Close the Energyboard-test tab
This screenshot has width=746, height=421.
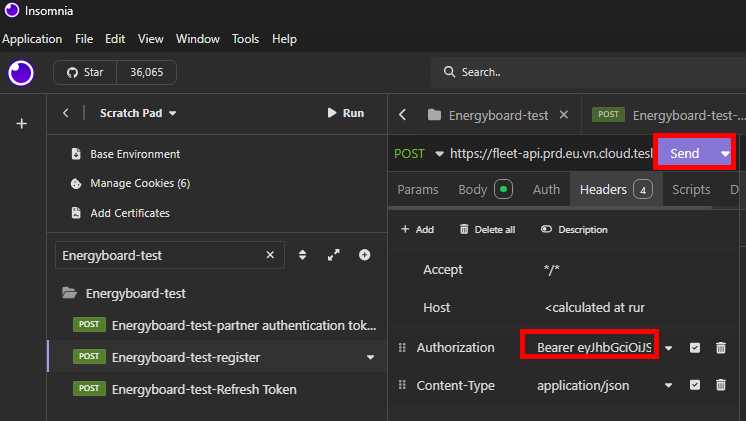(x=564, y=115)
